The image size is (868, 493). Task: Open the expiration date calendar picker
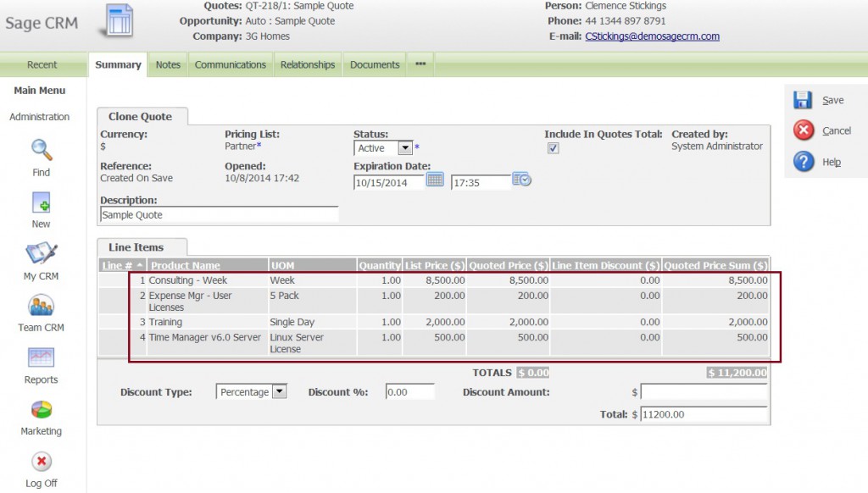click(435, 180)
